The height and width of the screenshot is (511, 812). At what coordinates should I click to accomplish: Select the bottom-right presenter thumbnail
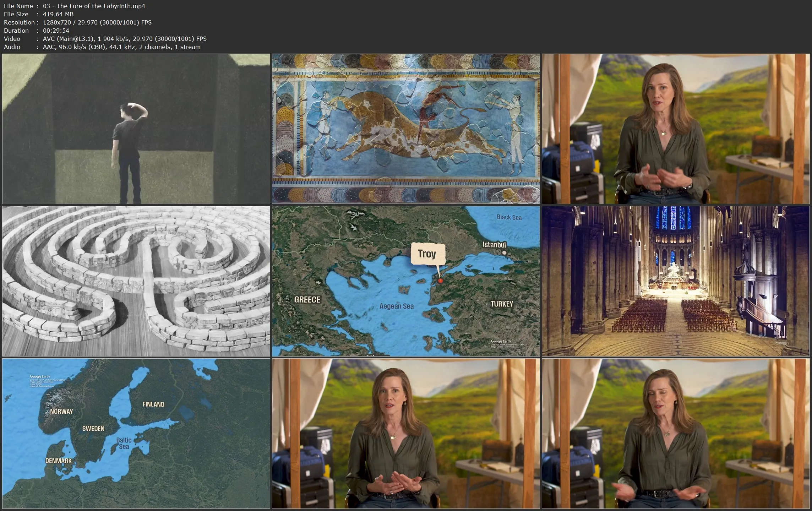tap(676, 433)
